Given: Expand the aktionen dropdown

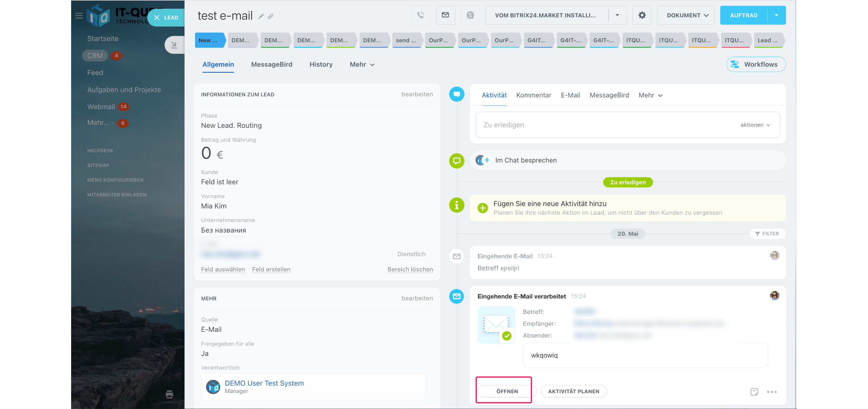Looking at the screenshot, I should (755, 125).
